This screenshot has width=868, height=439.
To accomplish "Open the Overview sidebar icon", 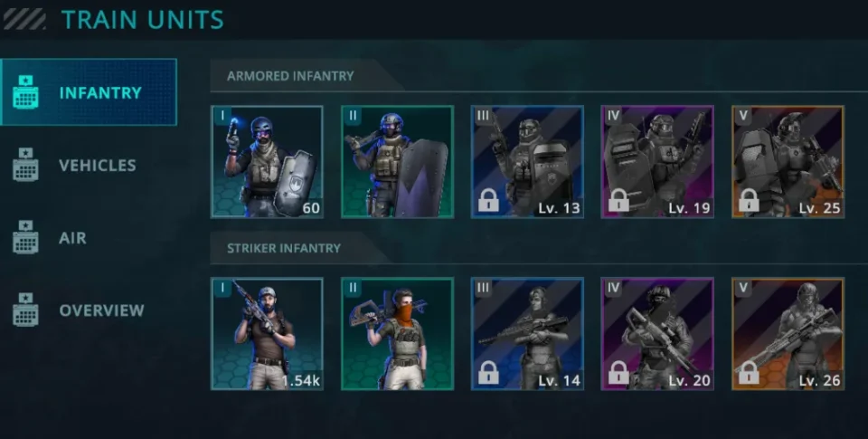I will tap(25, 310).
